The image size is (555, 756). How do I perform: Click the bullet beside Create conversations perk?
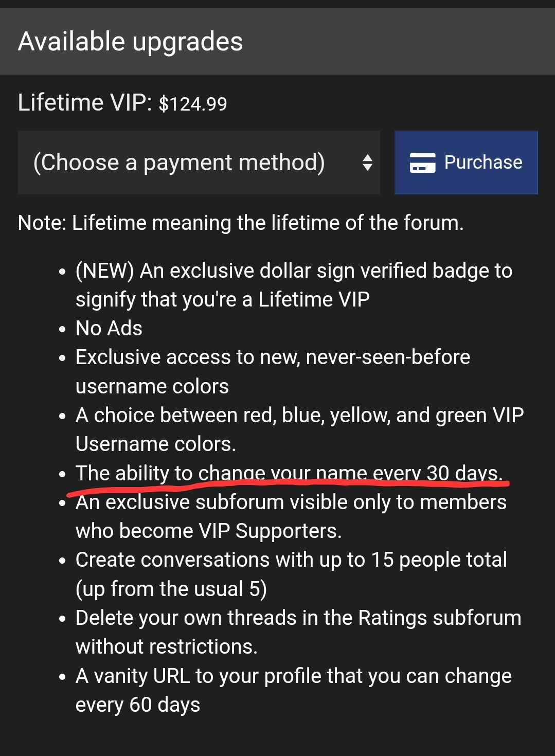point(63,561)
